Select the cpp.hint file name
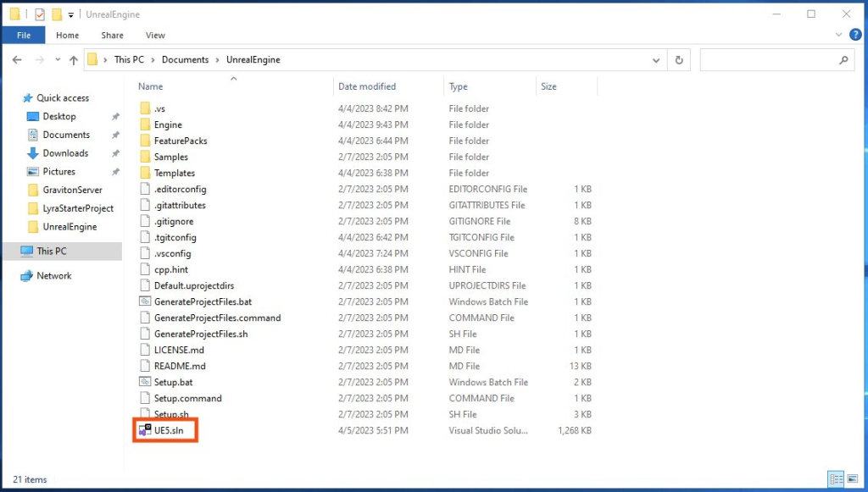Viewport: 868px width, 492px height. pos(171,269)
